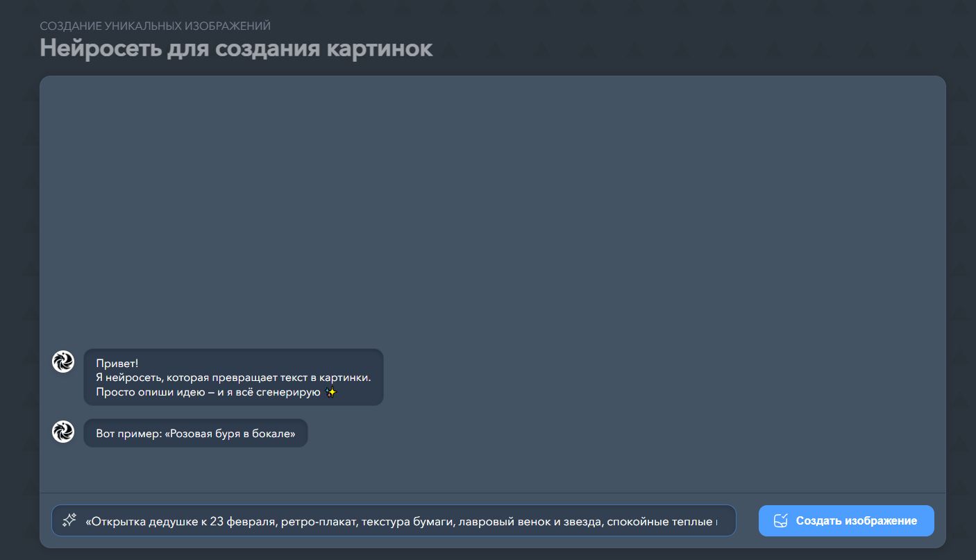Click the heading "Нейросеть для создания картинок"
Screen dimensions: 976x560
pos(236,48)
